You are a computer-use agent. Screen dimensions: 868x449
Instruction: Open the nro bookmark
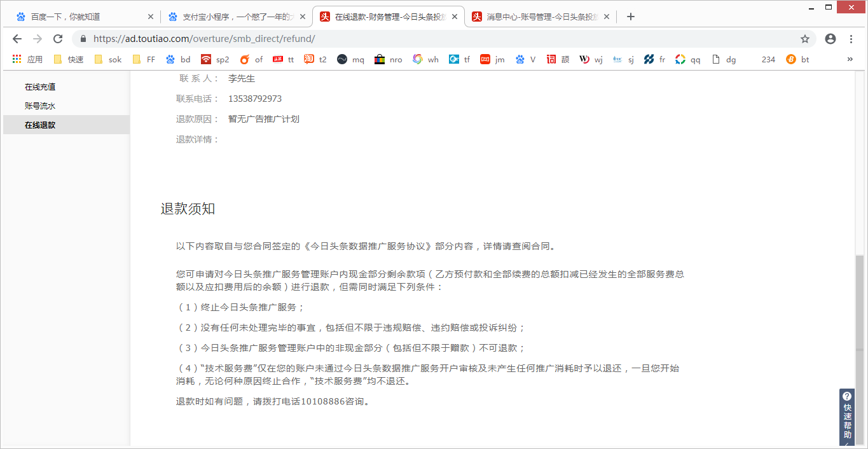[x=389, y=59]
